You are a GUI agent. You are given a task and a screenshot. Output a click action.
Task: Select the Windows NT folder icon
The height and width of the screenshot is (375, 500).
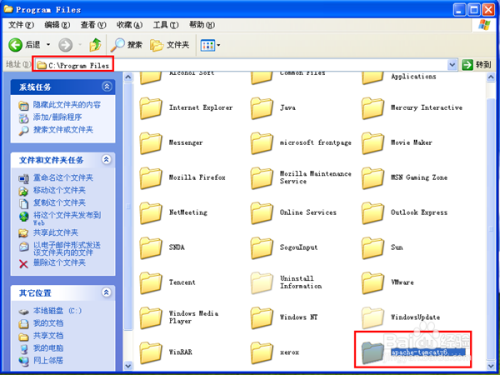(262, 318)
